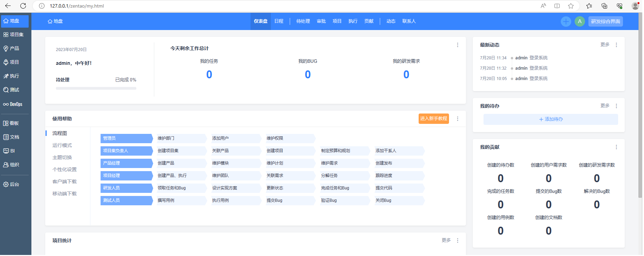This screenshot has width=644, height=256.
Task: Open 最新动态 block options menu
Action: 616,45
